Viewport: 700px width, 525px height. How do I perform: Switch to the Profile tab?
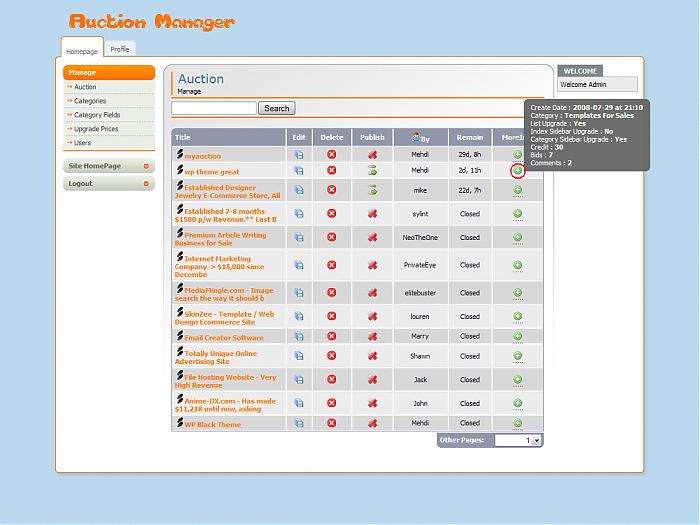(120, 49)
